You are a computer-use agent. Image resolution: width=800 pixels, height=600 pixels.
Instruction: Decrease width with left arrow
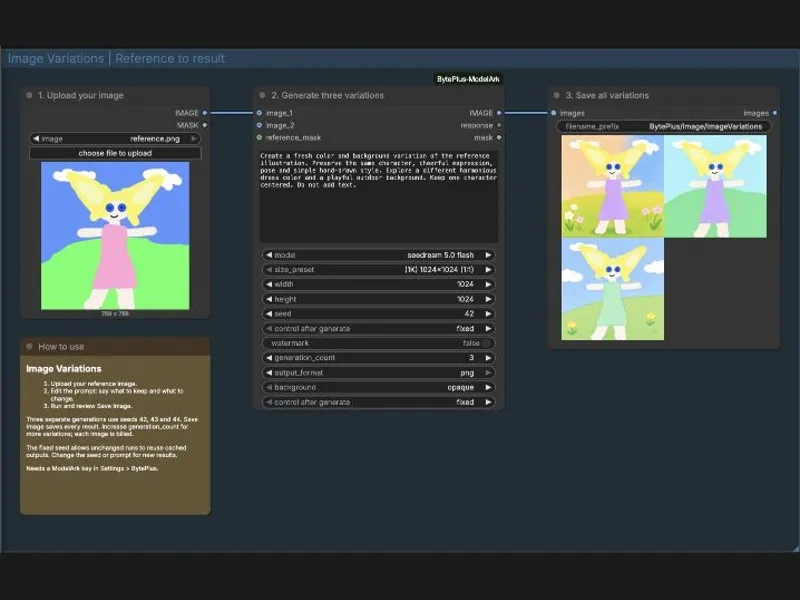pos(269,284)
